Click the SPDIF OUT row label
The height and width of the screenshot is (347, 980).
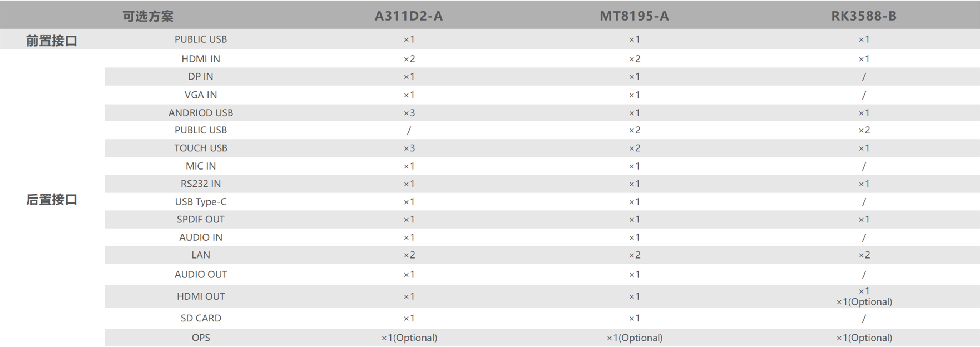(x=201, y=220)
